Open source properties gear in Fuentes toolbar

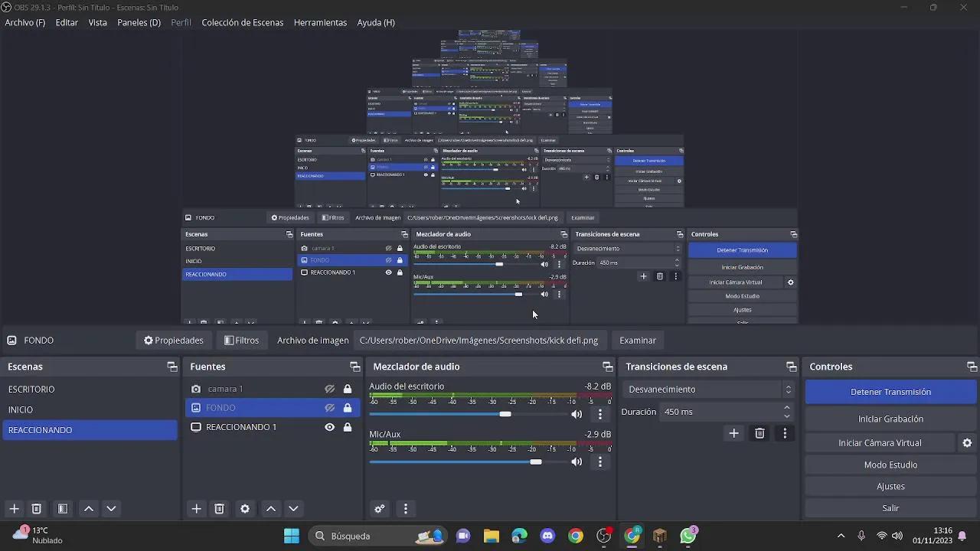point(245,509)
